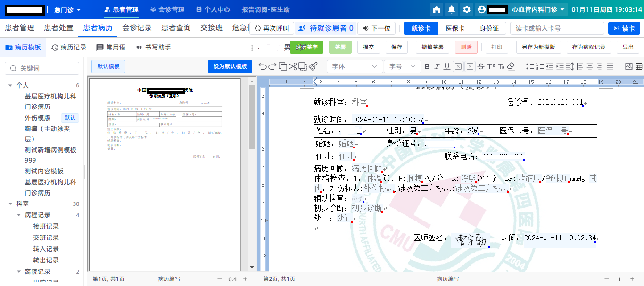Viewport: 644px width, 286px height.
Task: Select 就诊卡 card type
Action: pyautogui.click(x=421, y=28)
